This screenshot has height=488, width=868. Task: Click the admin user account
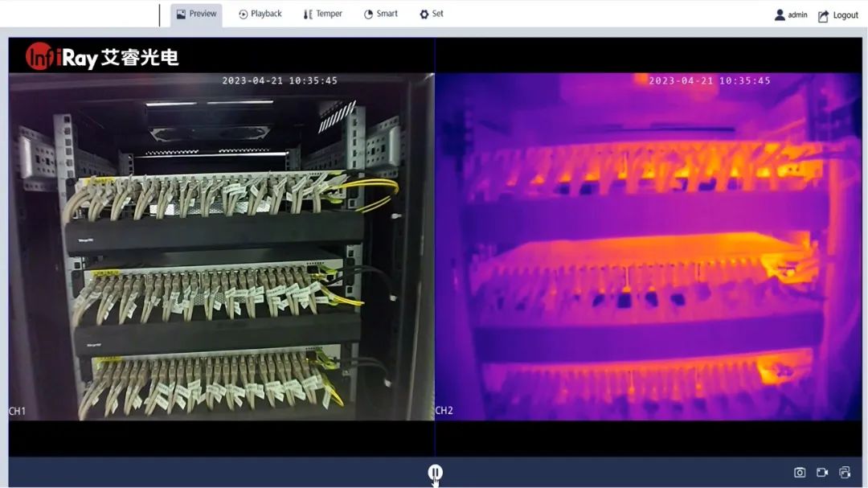pos(791,15)
